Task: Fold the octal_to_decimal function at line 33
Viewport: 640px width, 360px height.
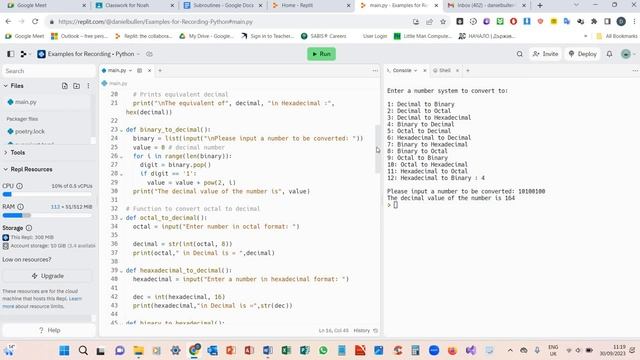Action: coord(121,218)
